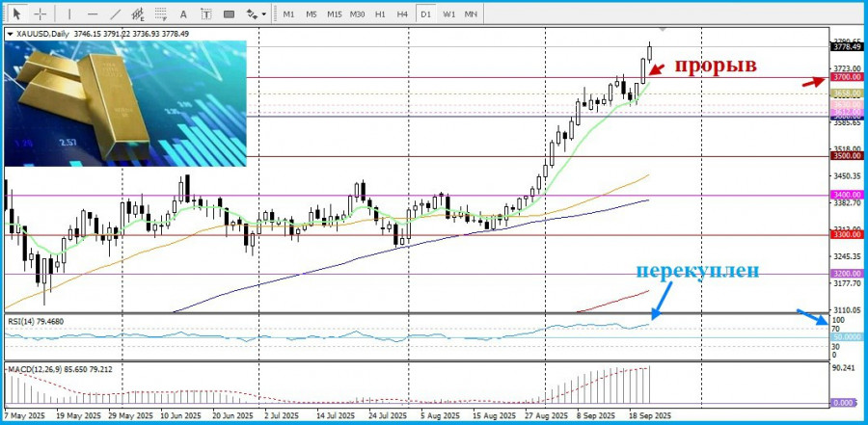Select the Fibonacci retracement tool
This screenshot has height=425, width=868.
pos(163,13)
